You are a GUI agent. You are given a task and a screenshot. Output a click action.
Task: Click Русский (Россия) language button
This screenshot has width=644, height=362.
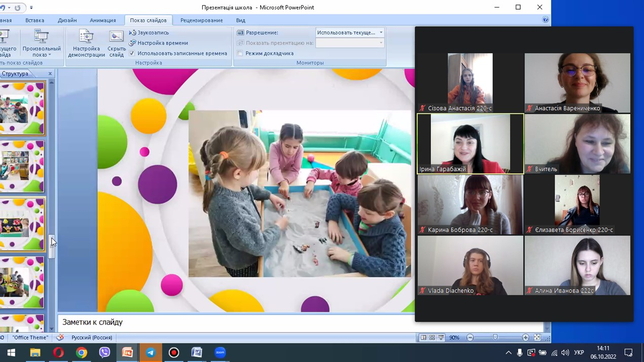tap(91, 338)
